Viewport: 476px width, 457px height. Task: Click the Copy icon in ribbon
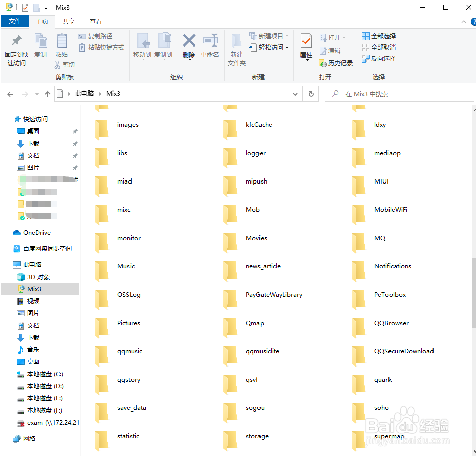coord(40,41)
